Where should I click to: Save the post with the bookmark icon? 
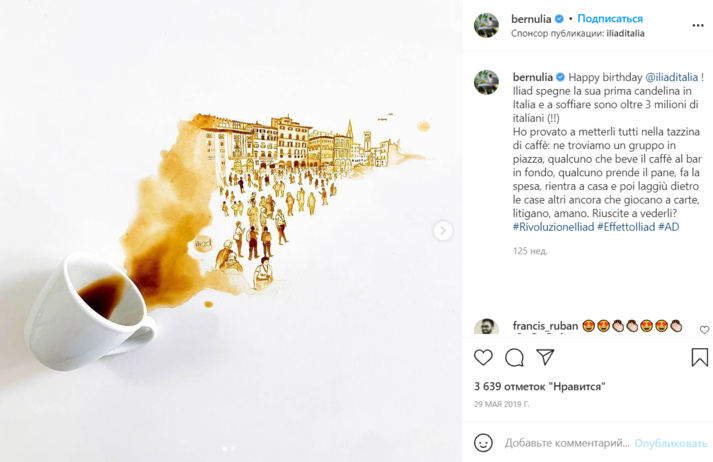pyautogui.click(x=699, y=357)
